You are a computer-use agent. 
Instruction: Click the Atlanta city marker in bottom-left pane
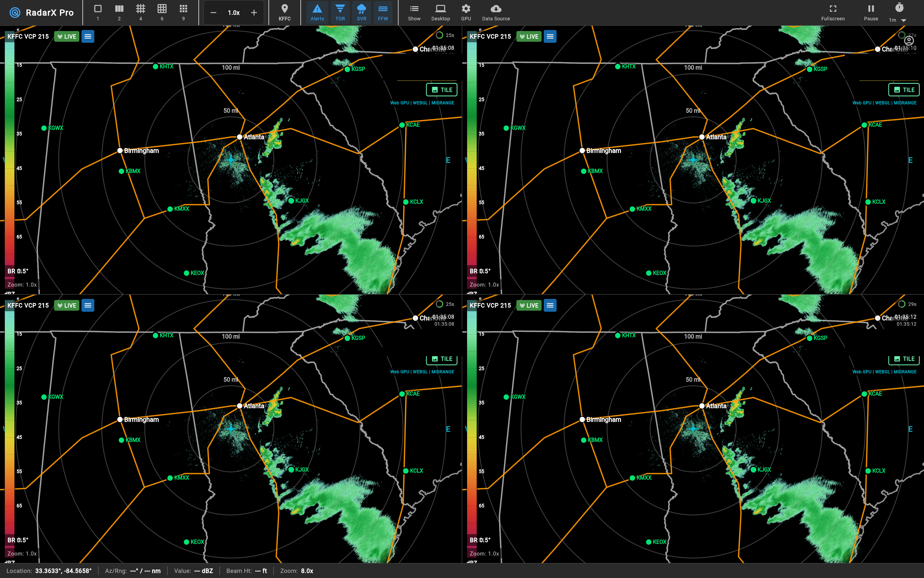[x=240, y=406]
